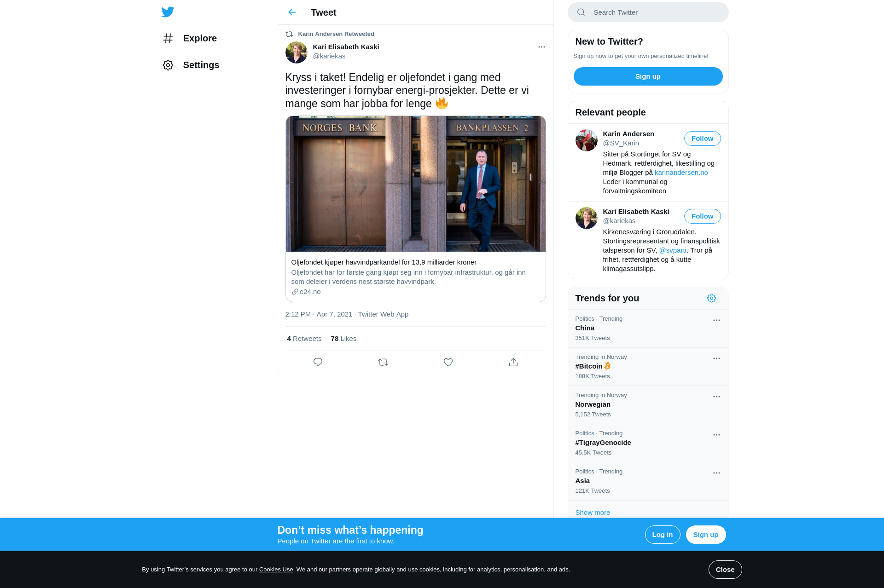Viewport: 884px width, 588px height.
Task: Share the tweet using the share icon
Action: point(513,362)
